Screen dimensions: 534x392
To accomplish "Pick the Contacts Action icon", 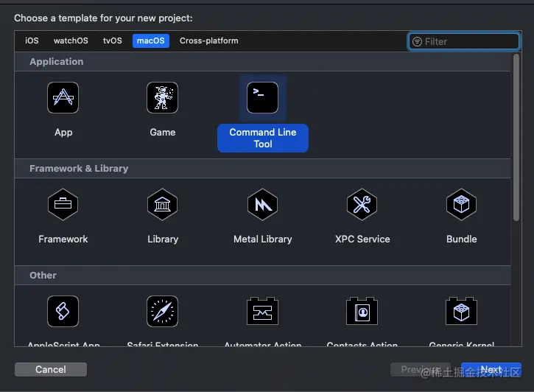I will coord(362,311).
